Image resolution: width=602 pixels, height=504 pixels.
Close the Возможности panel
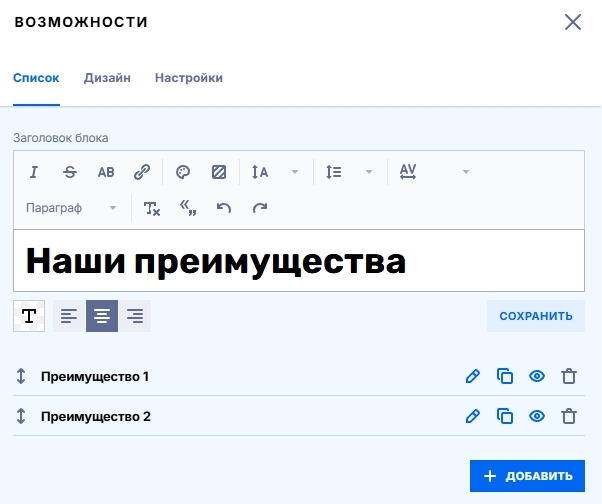tap(573, 22)
